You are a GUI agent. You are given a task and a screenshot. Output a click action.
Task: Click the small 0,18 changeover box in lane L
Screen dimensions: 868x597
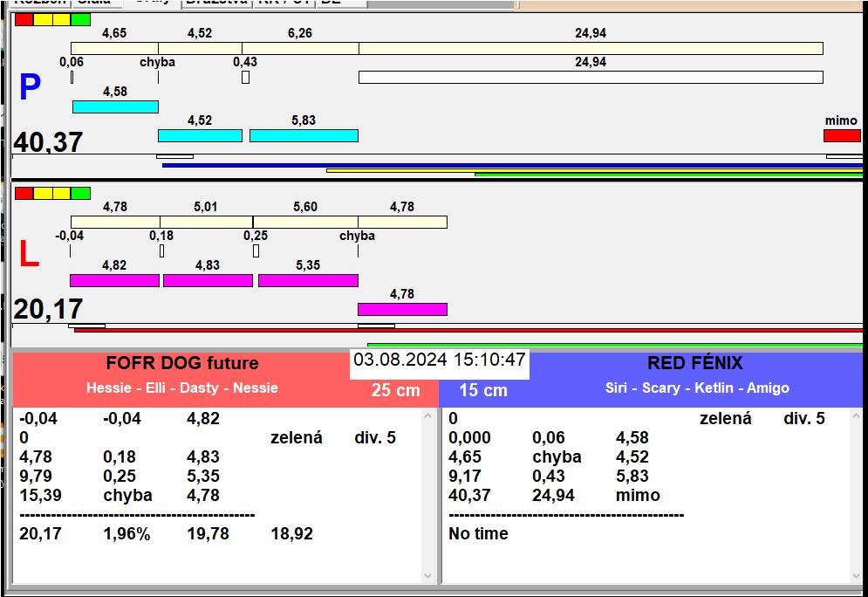coord(161,250)
